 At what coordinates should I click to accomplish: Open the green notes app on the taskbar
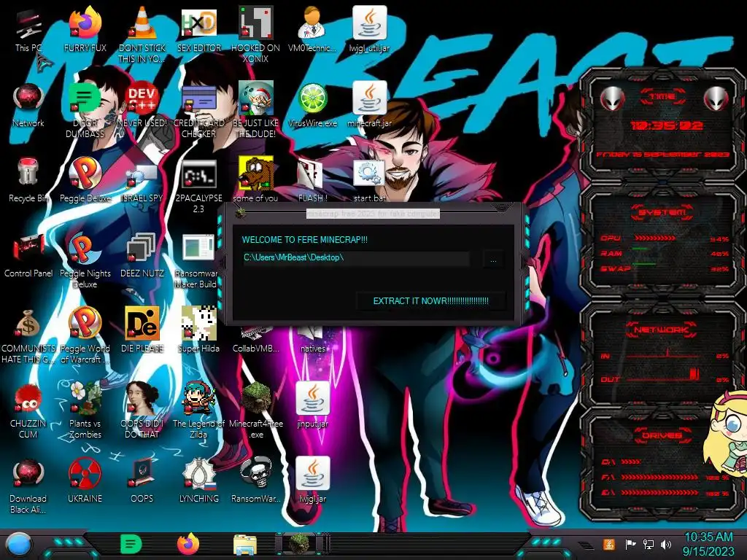131,544
